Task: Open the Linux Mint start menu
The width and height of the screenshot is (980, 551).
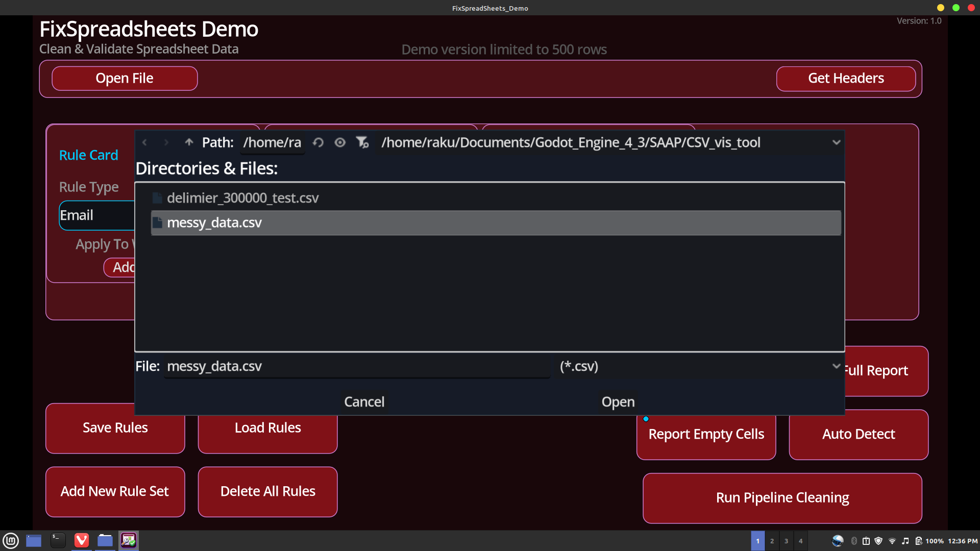Action: point(11,540)
